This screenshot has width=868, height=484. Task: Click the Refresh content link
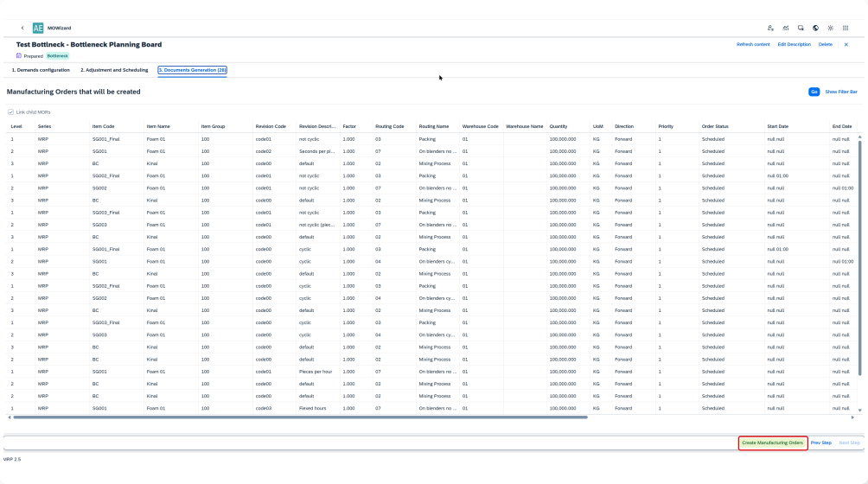pyautogui.click(x=753, y=44)
